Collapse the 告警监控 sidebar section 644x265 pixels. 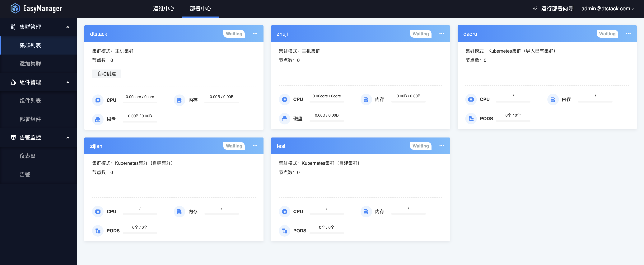(x=68, y=138)
